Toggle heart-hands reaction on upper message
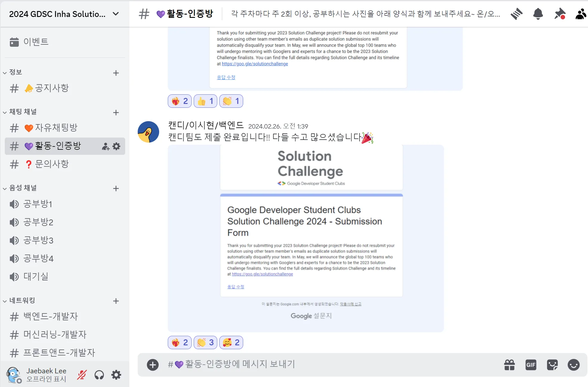 [x=180, y=101]
